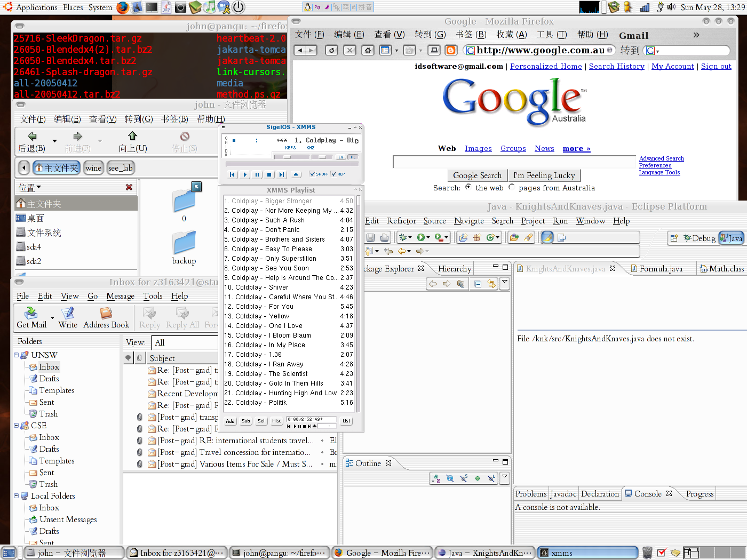Viewport: 747px width, 560px height.
Task: Click Sign out link on Google
Action: click(716, 66)
